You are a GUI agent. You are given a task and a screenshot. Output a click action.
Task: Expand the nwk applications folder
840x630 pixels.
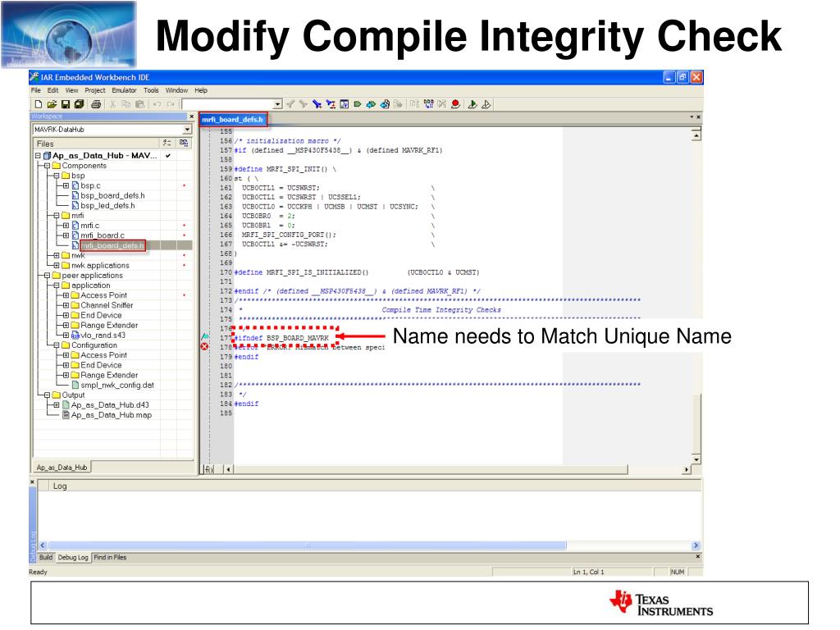[x=57, y=266]
